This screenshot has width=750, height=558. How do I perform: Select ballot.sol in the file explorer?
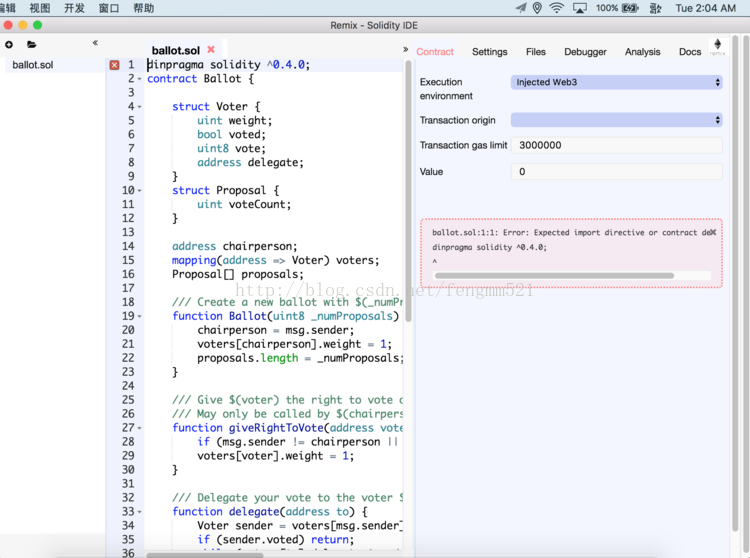[x=33, y=65]
